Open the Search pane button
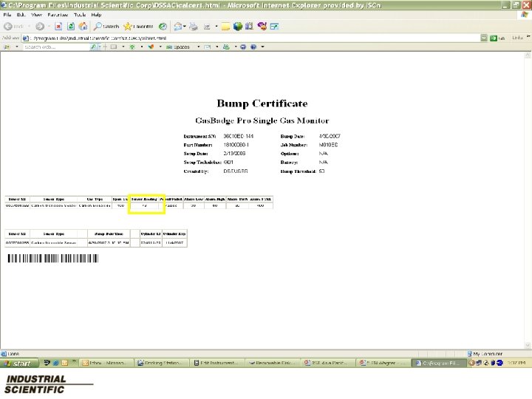The width and height of the screenshot is (532, 399). (x=106, y=26)
